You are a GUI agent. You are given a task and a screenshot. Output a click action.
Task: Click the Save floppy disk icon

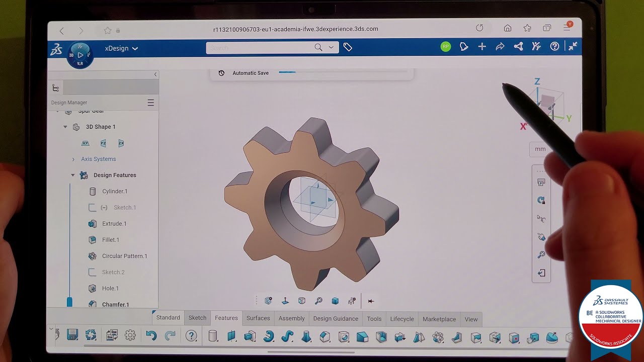pyautogui.click(x=72, y=335)
